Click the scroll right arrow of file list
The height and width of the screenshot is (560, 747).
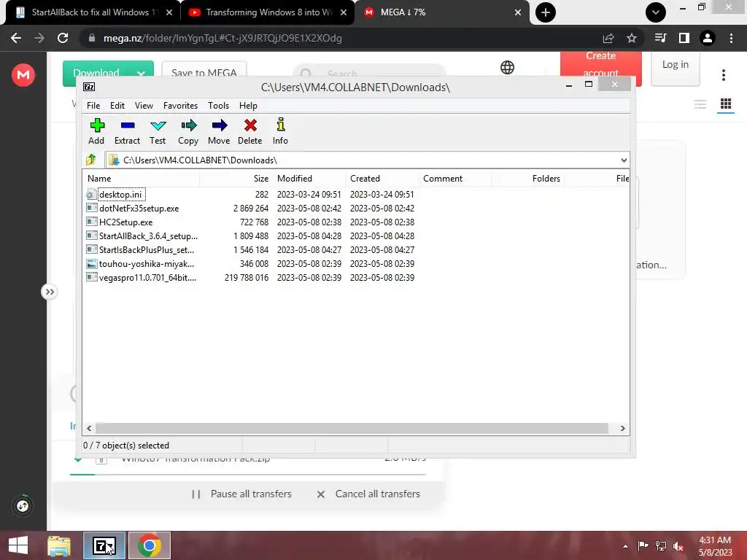click(x=622, y=428)
